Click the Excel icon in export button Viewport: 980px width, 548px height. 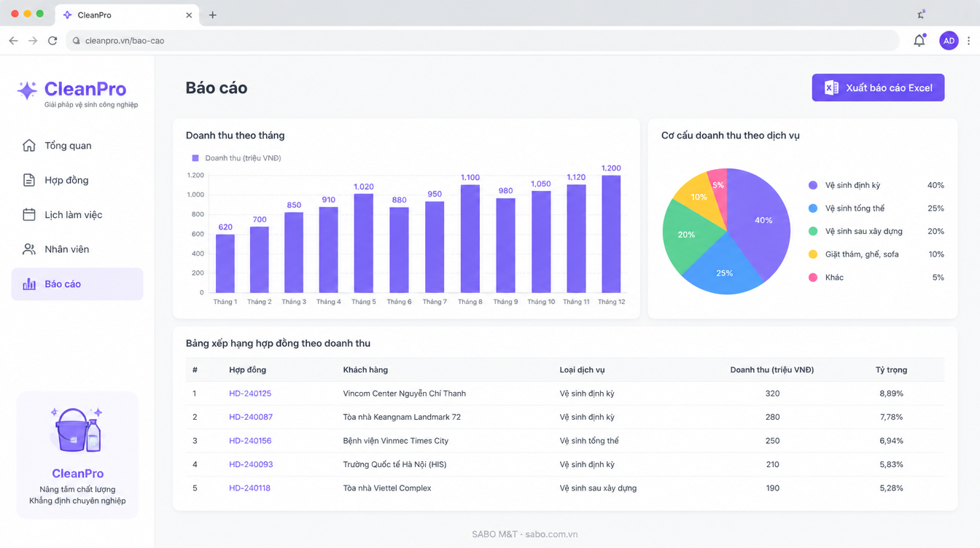831,87
